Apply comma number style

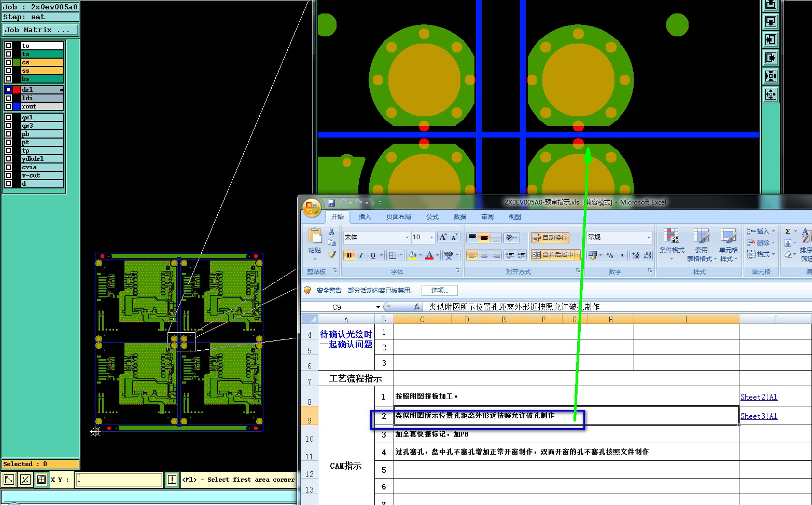coord(622,255)
